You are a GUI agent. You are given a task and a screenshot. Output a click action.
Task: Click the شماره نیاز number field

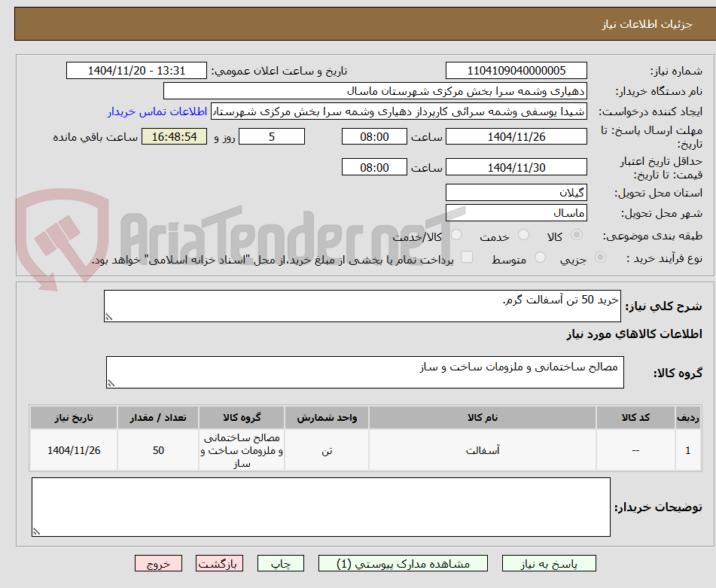coord(516,71)
